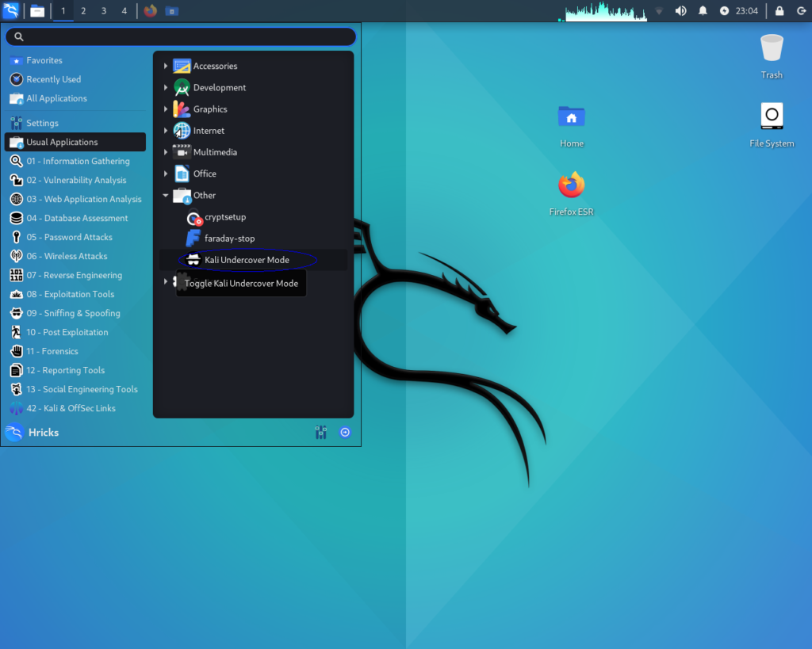Open 06 - Wireless Attacks category
The height and width of the screenshot is (649, 812).
tap(75, 256)
